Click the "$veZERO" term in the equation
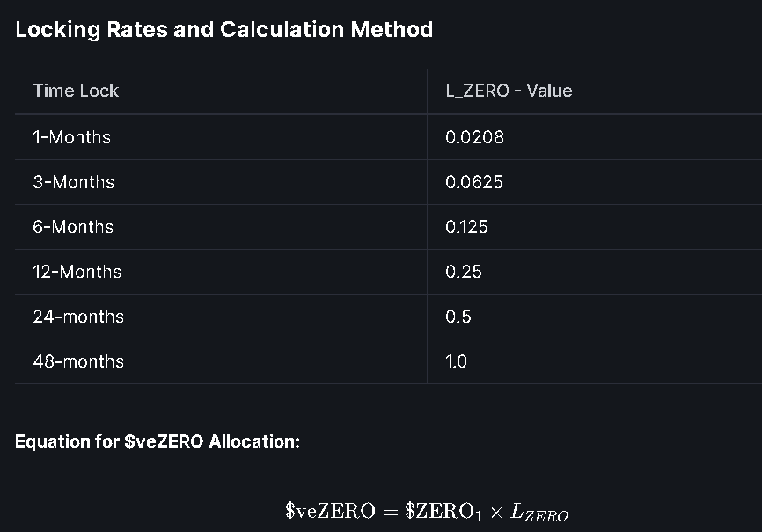The image size is (762, 532). [x=330, y=511]
